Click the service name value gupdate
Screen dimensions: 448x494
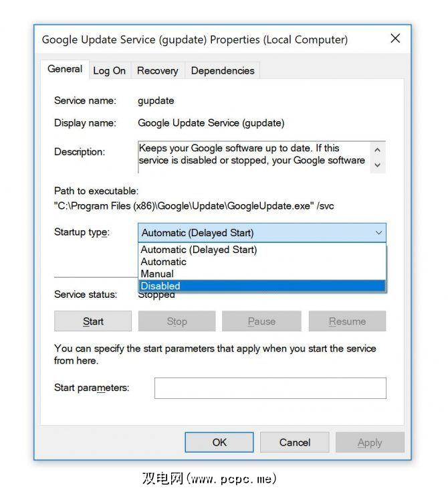pos(156,101)
